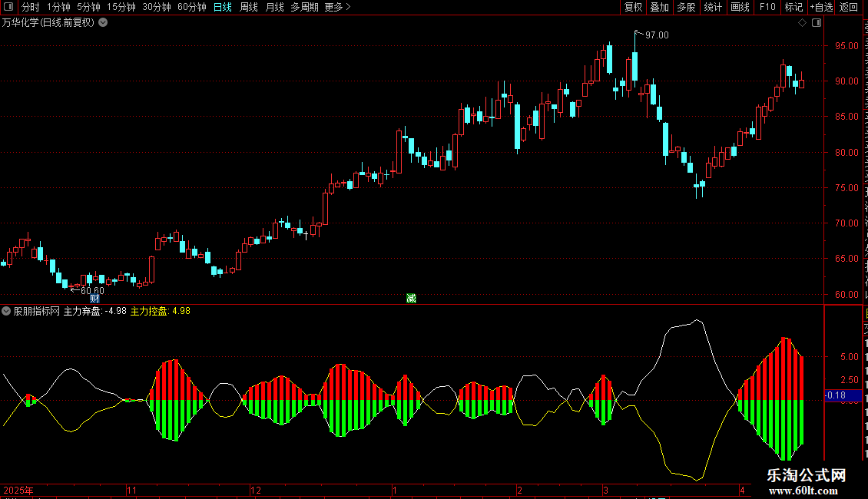Click the 主力弃盘 indicator value label
The width and height of the screenshot is (868, 499).
tap(94, 311)
